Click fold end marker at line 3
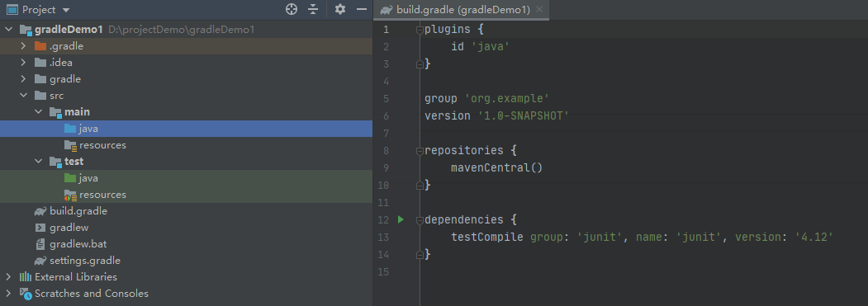868x306 pixels. (420, 64)
